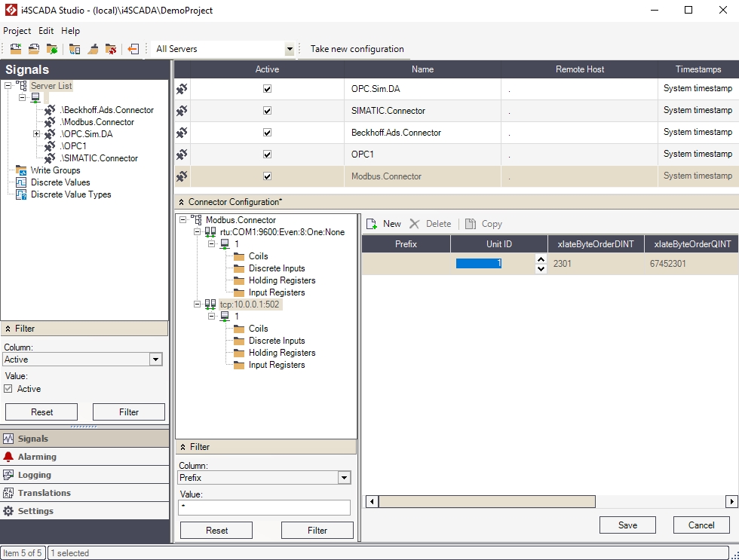Open the Help menu
Image resolution: width=739 pixels, height=560 pixels.
(70, 31)
